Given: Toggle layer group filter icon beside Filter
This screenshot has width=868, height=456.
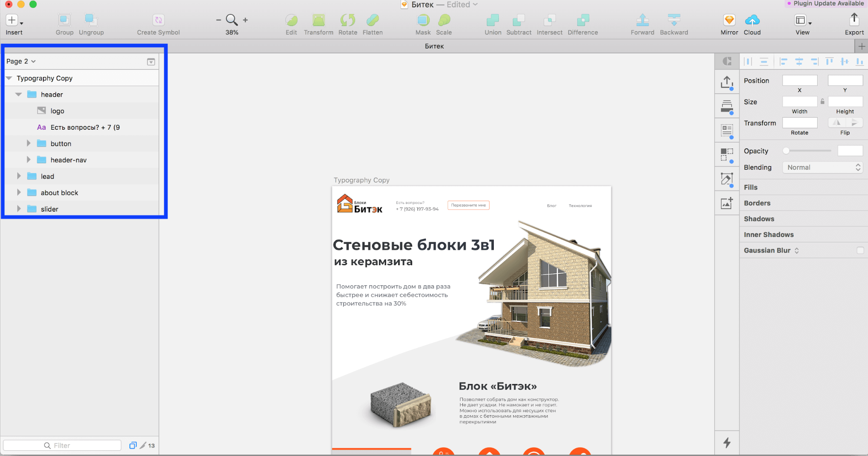Looking at the screenshot, I should (133, 445).
